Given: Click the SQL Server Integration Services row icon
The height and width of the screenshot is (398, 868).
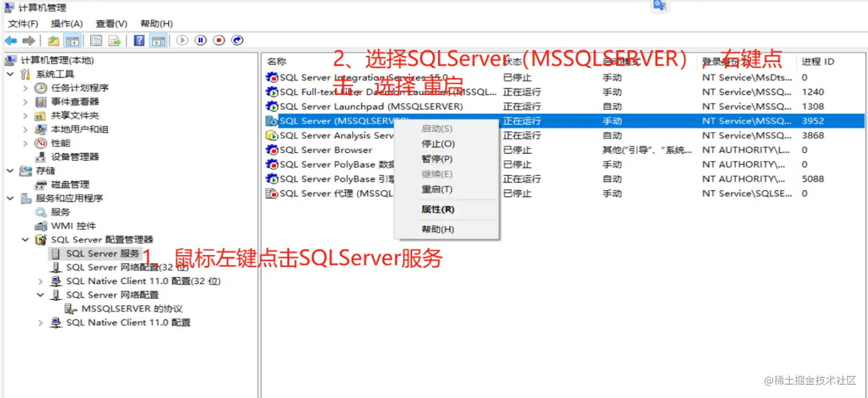Looking at the screenshot, I should coord(272,78).
